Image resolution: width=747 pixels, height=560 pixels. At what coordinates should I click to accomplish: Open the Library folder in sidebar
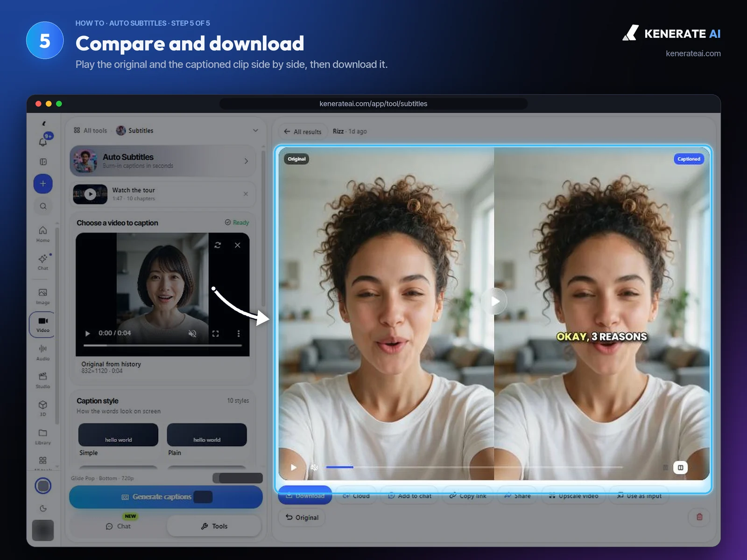coord(43,437)
